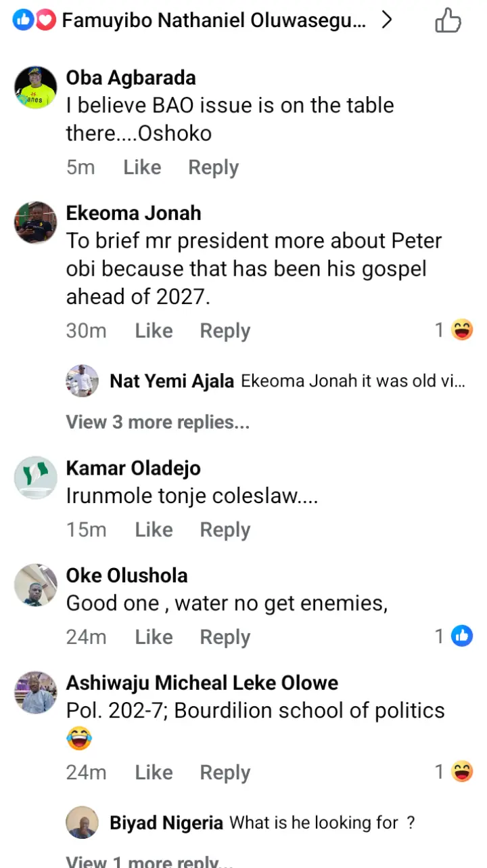Viewport: 487px width, 868px height.
Task: Like Ekeoma Jonah's comment
Action: (x=154, y=330)
